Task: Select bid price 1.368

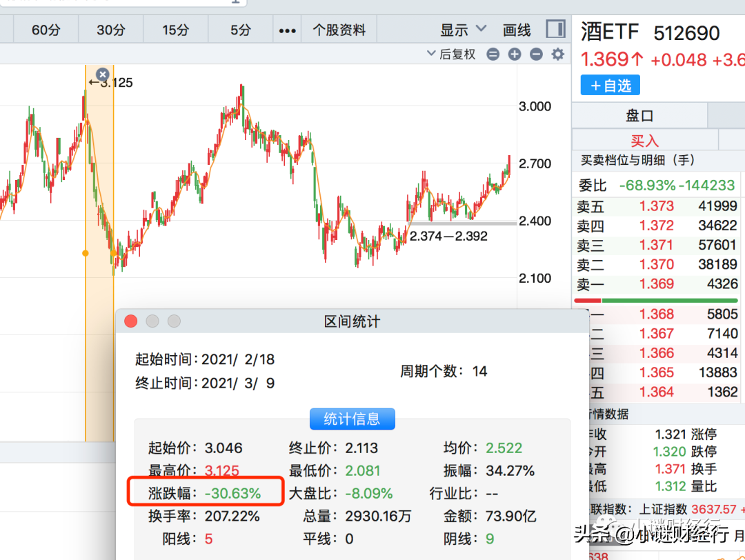Action: pyautogui.click(x=657, y=314)
